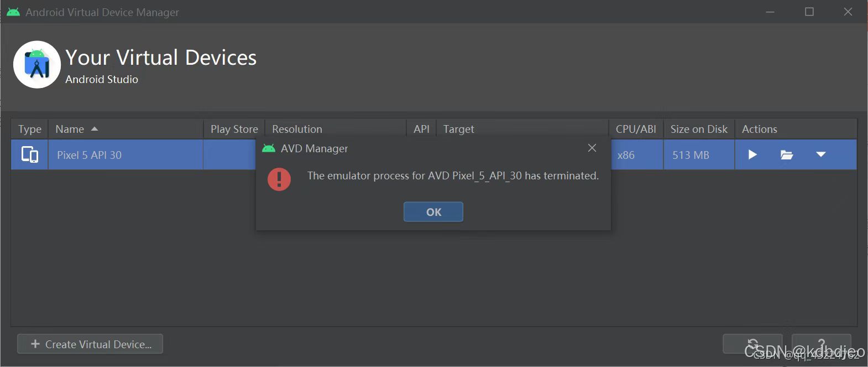
Task: Click the Android Studio logo icon
Action: pyautogui.click(x=37, y=64)
